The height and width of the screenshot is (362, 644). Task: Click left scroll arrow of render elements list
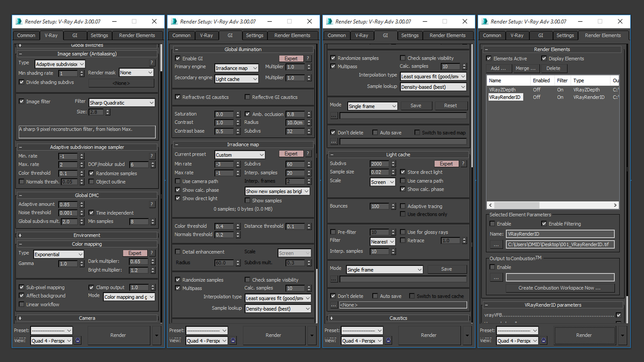click(x=490, y=205)
